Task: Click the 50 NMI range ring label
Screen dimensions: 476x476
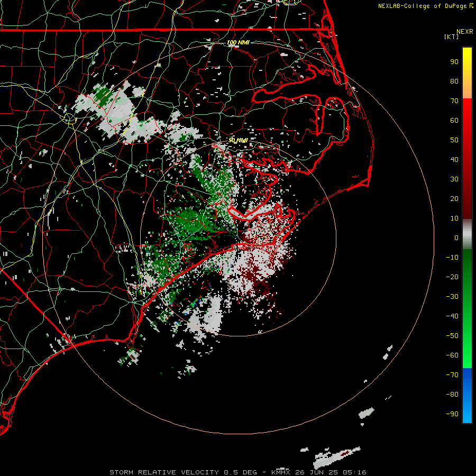Action: 238,140
